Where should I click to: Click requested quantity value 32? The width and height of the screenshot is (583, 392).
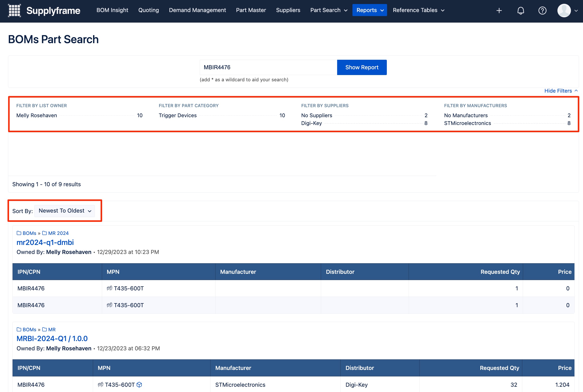click(514, 385)
